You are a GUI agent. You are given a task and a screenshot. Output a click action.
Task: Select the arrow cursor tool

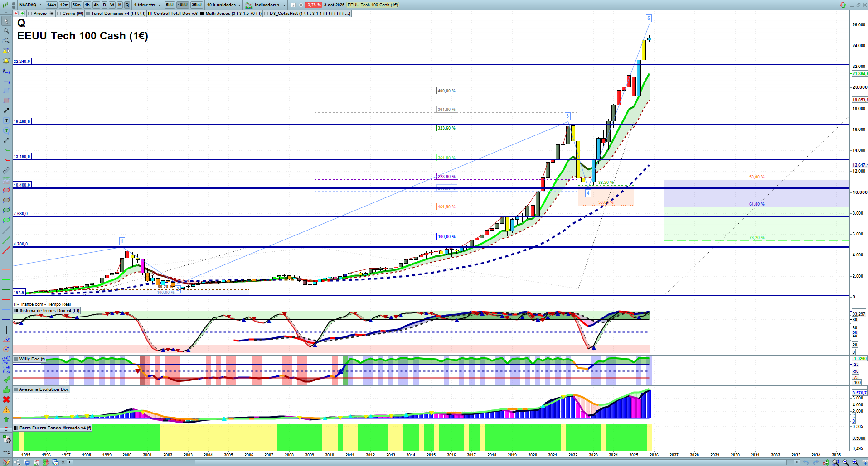tap(6, 21)
